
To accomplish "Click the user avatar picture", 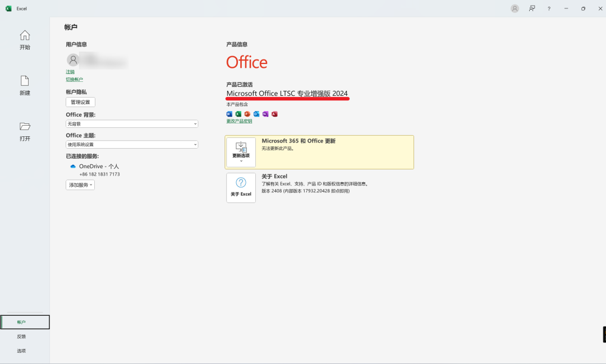I will point(73,60).
